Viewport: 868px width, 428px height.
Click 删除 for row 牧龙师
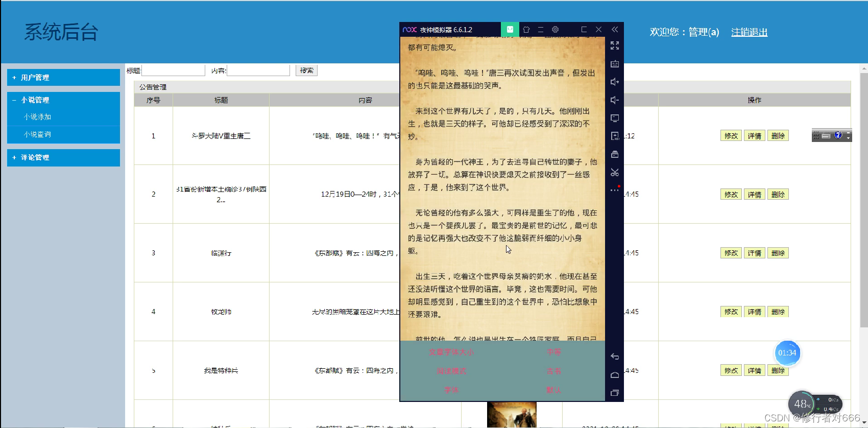coord(778,312)
